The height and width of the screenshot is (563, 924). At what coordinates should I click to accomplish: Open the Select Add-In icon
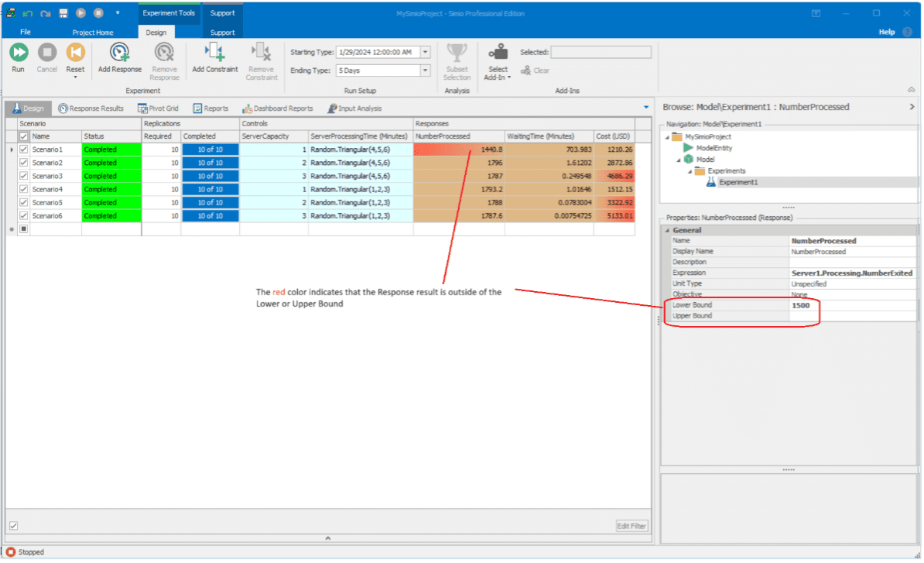pos(498,53)
